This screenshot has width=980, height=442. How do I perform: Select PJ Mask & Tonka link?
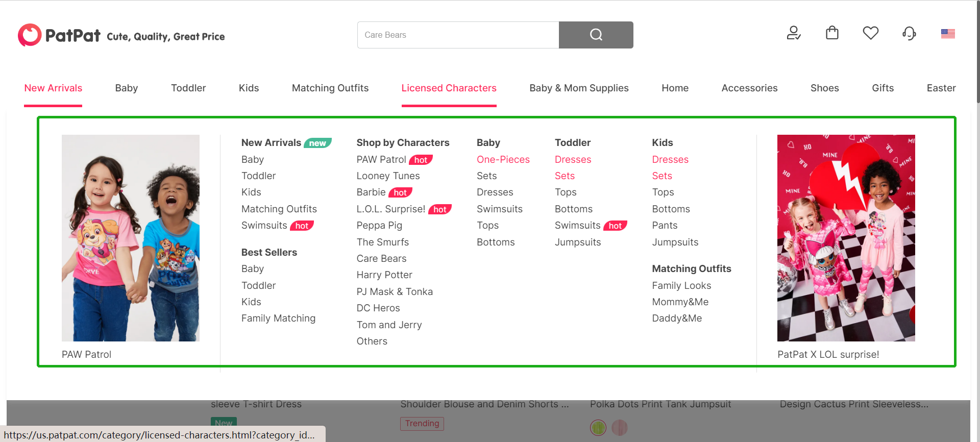click(395, 291)
